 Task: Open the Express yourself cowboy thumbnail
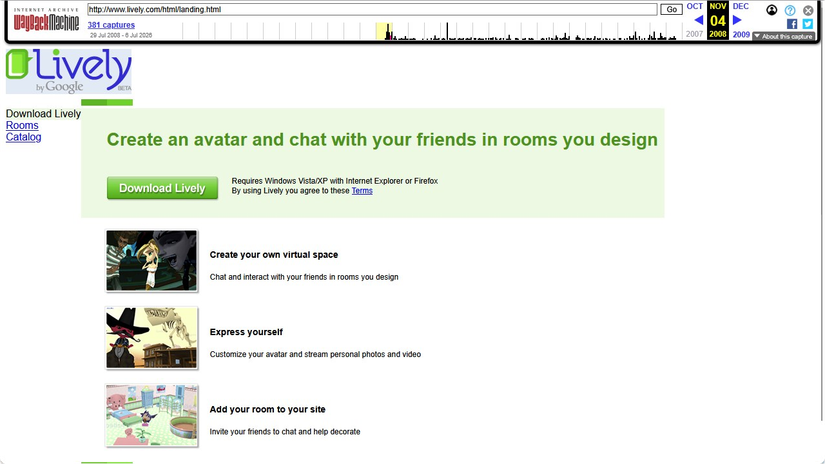(152, 338)
